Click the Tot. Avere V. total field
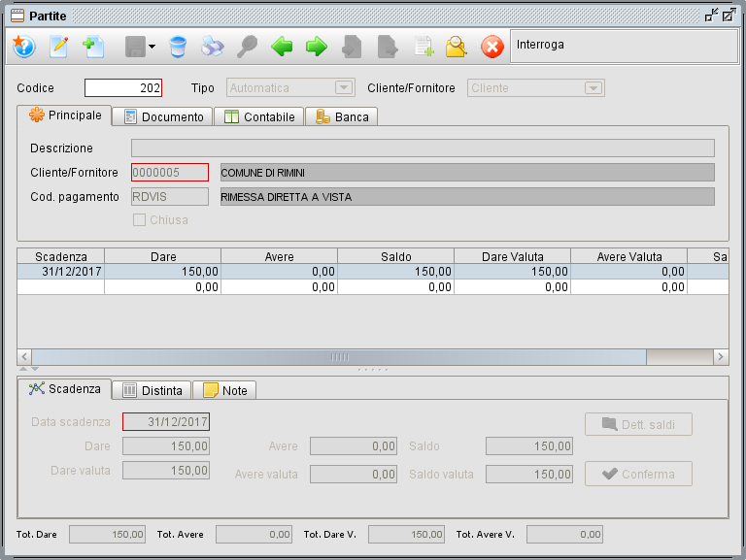746x560 pixels. [x=564, y=535]
